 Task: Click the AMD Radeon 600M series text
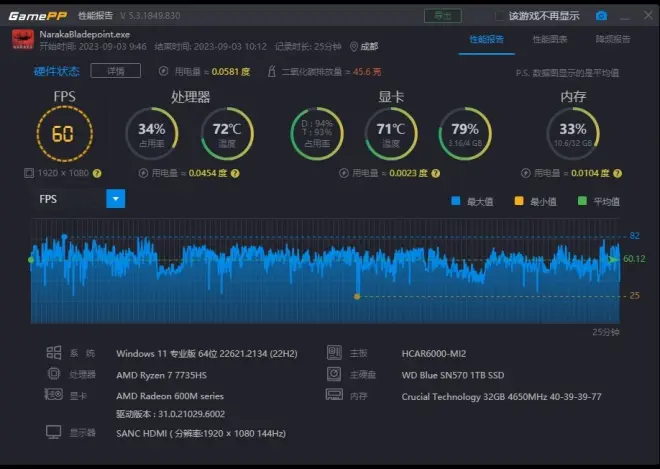(170, 396)
